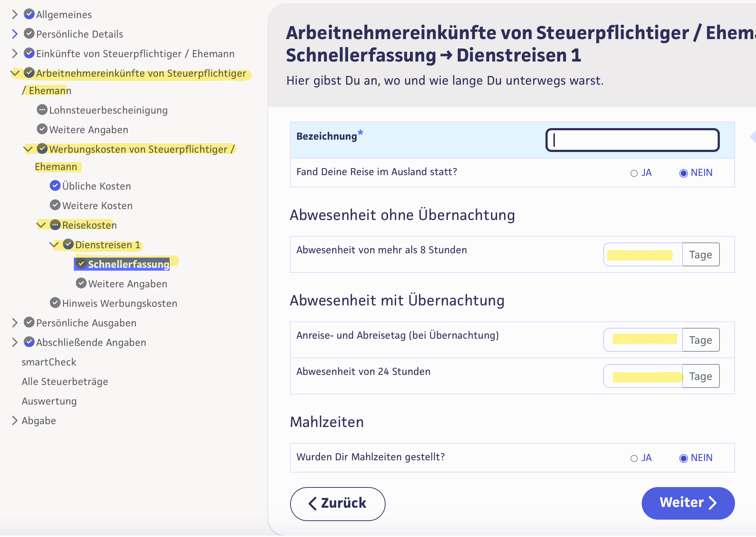Click the Bezeichnung text field
The height and width of the screenshot is (537, 756).
pyautogui.click(x=632, y=140)
